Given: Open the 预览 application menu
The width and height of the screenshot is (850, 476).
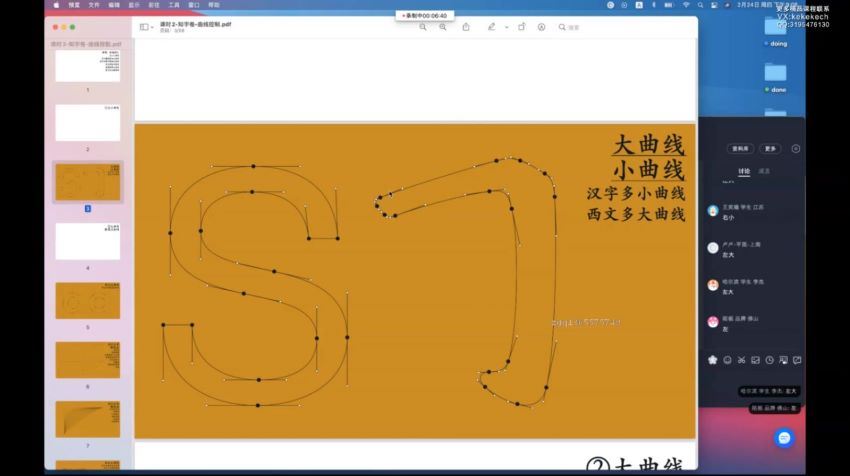Looking at the screenshot, I should (74, 5).
